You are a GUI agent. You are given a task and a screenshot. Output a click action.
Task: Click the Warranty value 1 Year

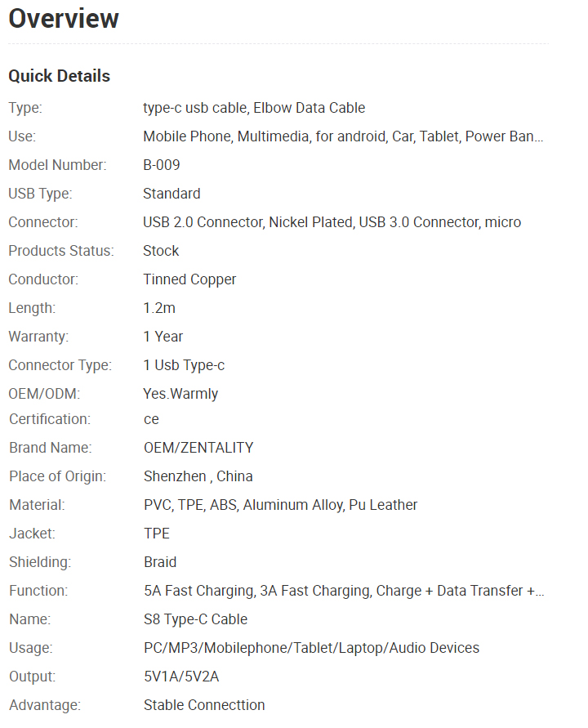[x=163, y=337]
